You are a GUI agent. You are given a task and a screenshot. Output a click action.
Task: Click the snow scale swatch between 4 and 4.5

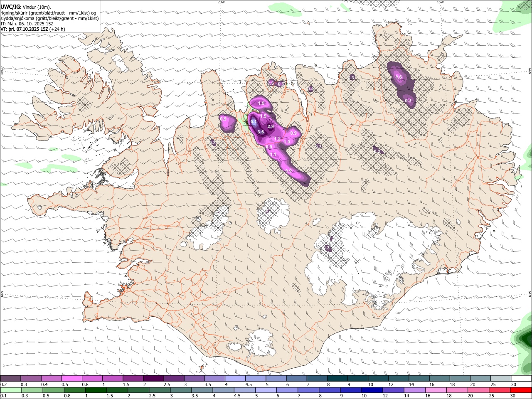coord(235,378)
